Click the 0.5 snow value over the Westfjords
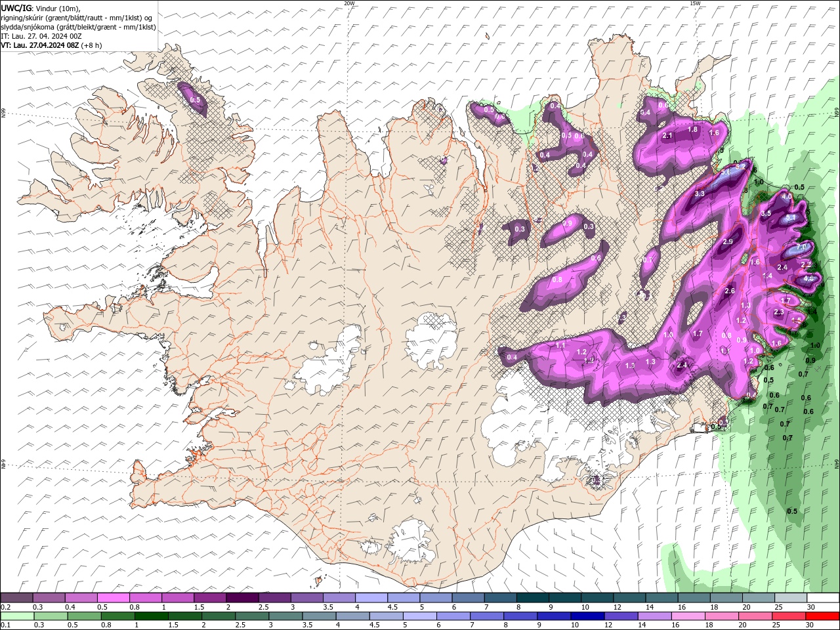Viewport: 840px width, 630px height. (195, 100)
